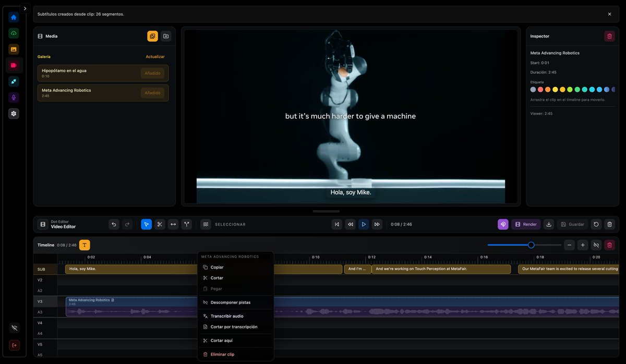Dismiss the subtitles created notification
Image resolution: width=626 pixels, height=364 pixels.
pos(609,14)
